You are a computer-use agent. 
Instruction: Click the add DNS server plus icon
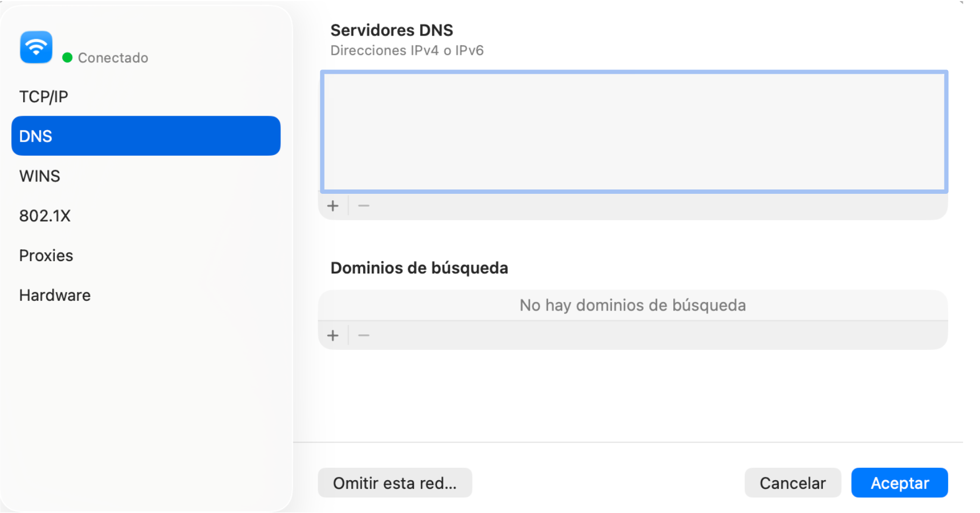[x=333, y=206]
